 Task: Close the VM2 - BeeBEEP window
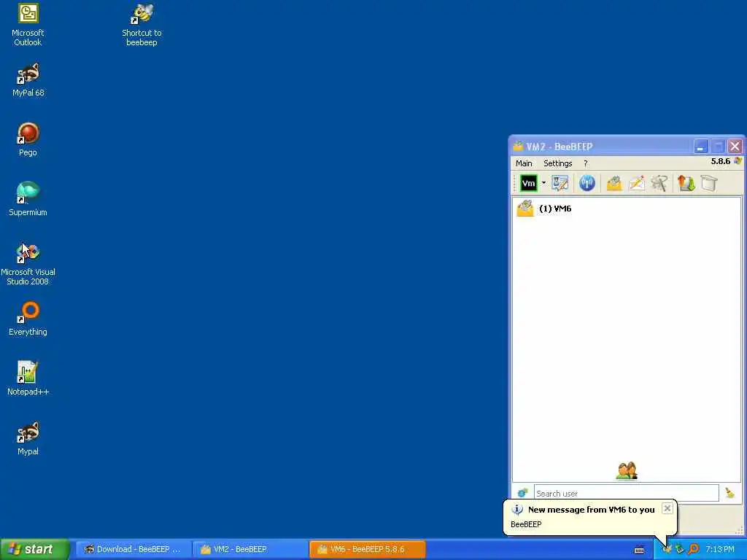pyautogui.click(x=735, y=146)
